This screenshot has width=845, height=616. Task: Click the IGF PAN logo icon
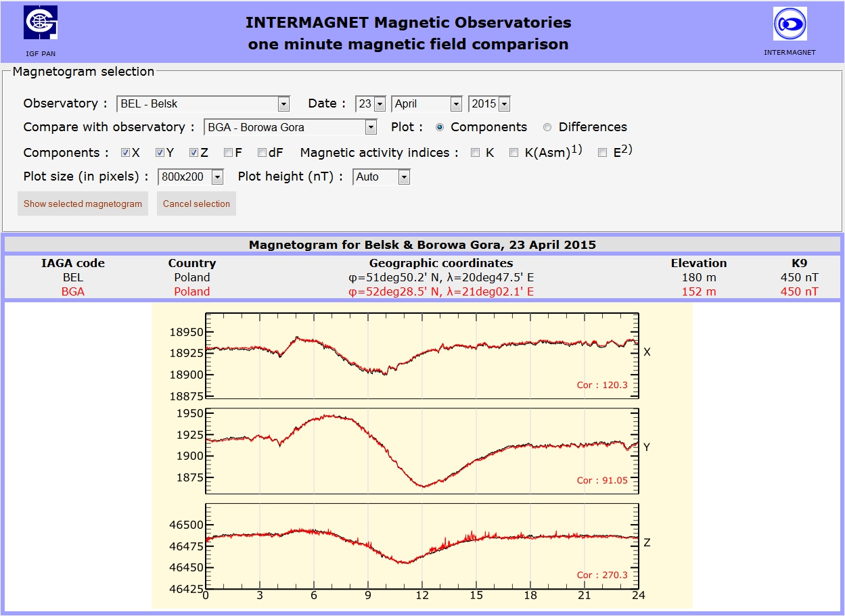[41, 22]
